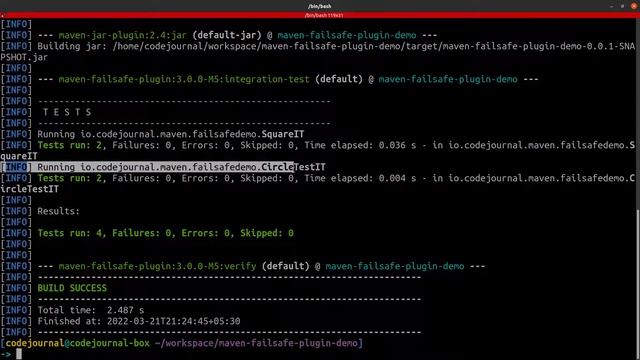Click 'quareIT' wrapped text
The height and width of the screenshot is (360, 640).
[x=19, y=156]
